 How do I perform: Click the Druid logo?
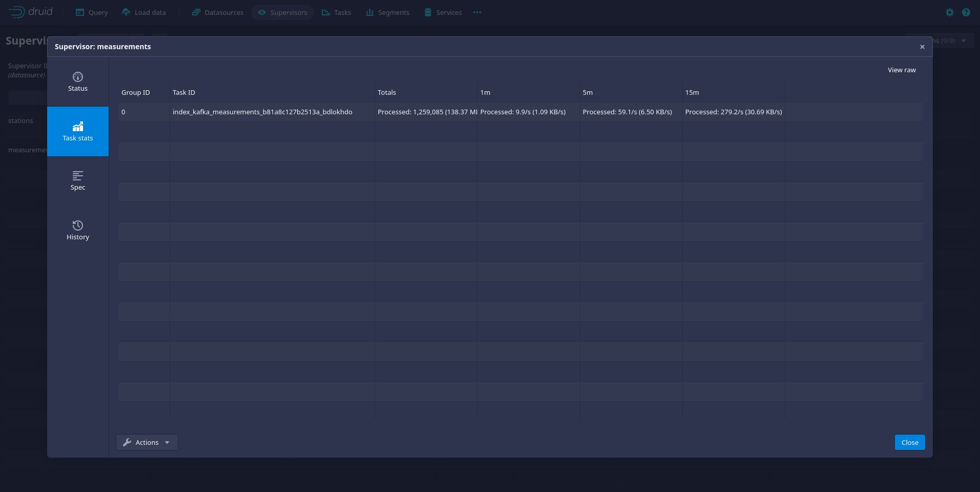coord(31,12)
